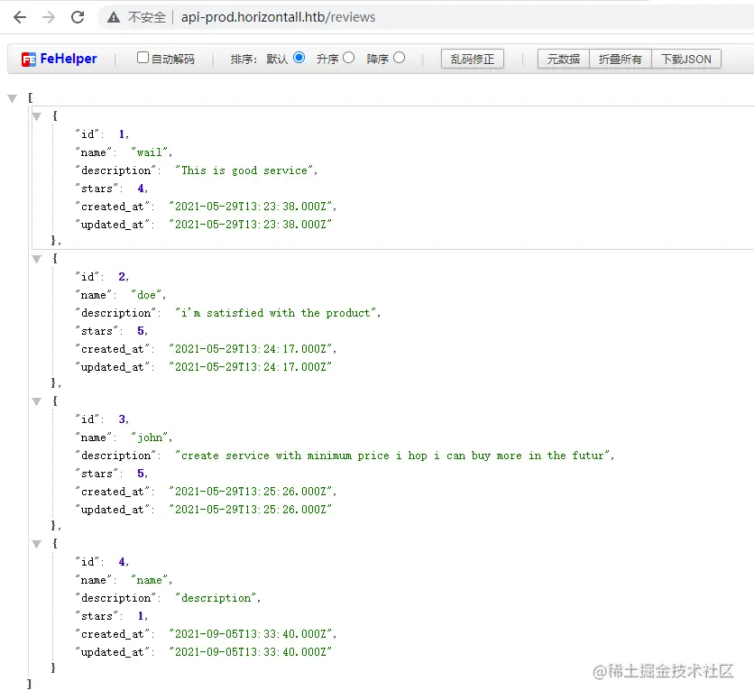Enable the 自动解码 checkbox
This screenshot has width=754, height=700.
[143, 58]
